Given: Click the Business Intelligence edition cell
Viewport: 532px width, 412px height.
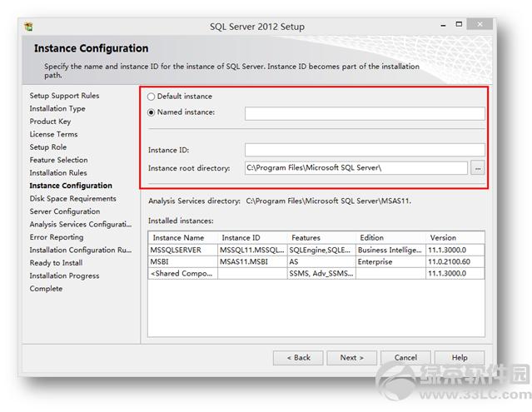Looking at the screenshot, I should [390, 251].
